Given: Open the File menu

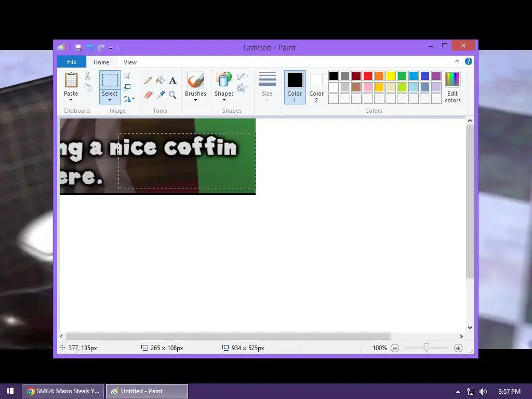Looking at the screenshot, I should (x=72, y=62).
